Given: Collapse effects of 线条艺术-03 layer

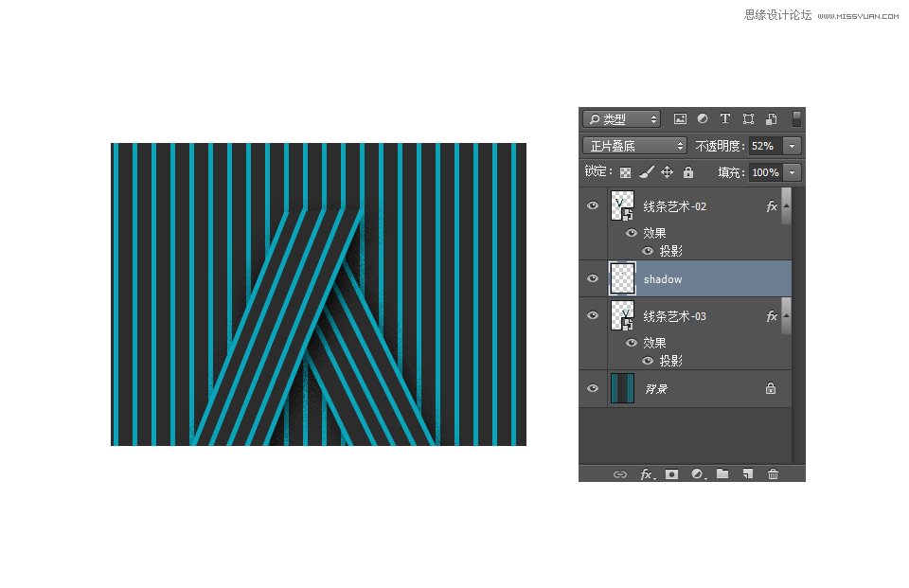Looking at the screenshot, I should pyautogui.click(x=786, y=316).
